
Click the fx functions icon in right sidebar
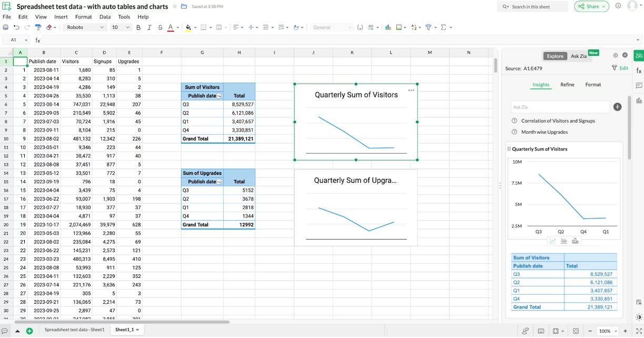pos(638,69)
